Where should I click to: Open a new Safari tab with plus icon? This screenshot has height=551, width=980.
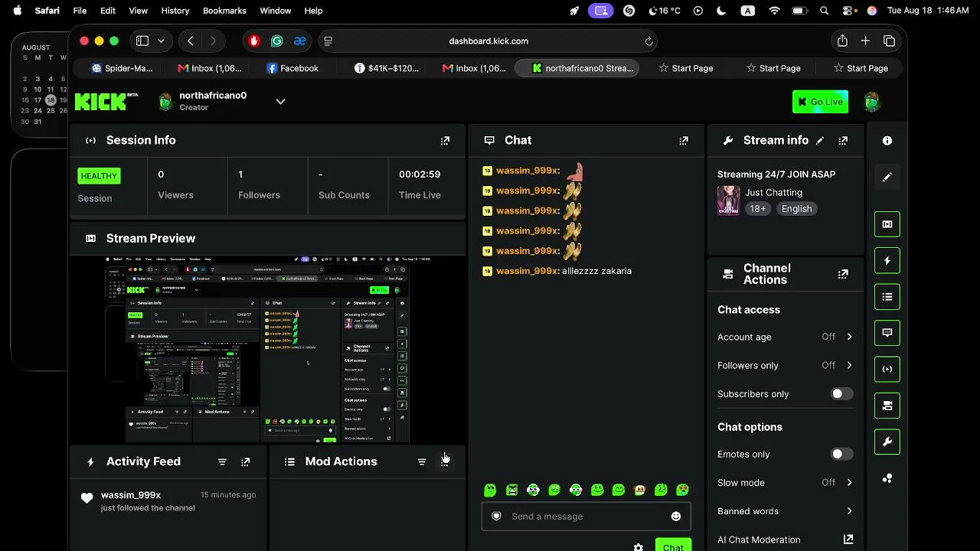[x=865, y=41]
